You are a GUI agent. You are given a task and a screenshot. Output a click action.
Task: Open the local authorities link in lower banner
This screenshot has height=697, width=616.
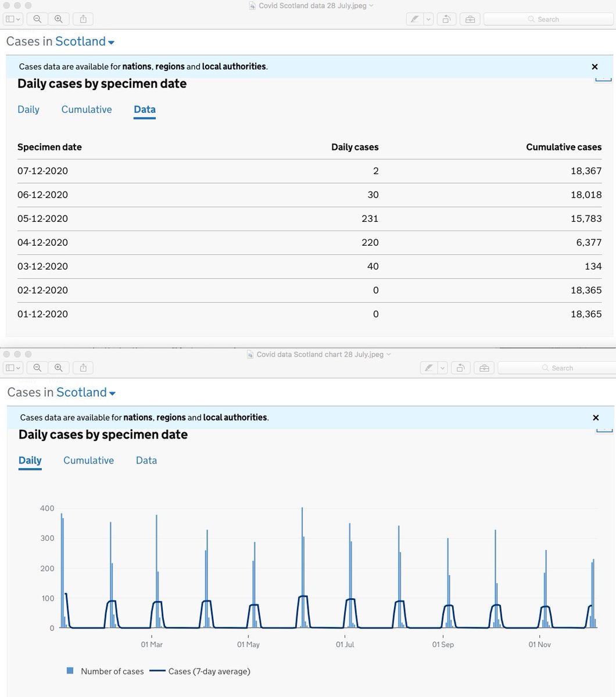235,418
